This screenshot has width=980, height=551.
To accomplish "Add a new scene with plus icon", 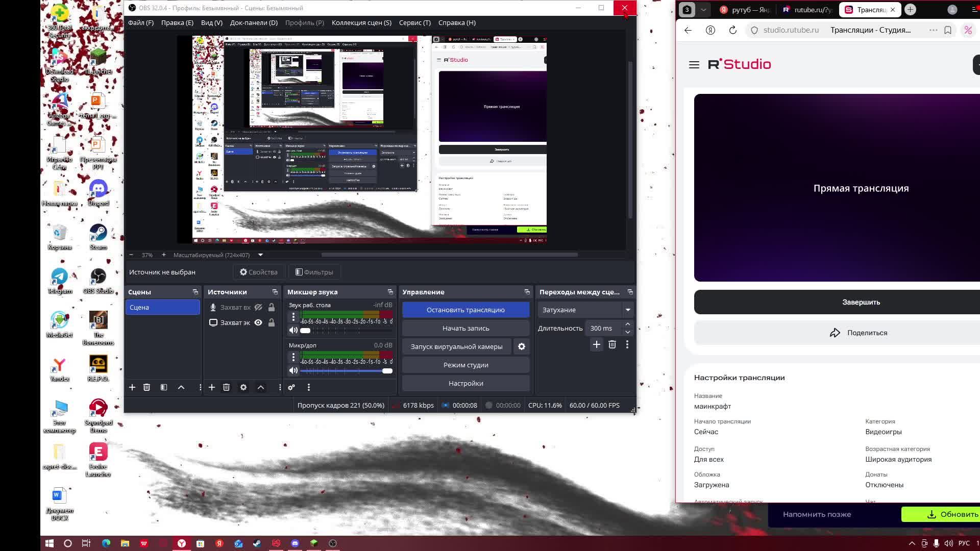I will point(132,388).
